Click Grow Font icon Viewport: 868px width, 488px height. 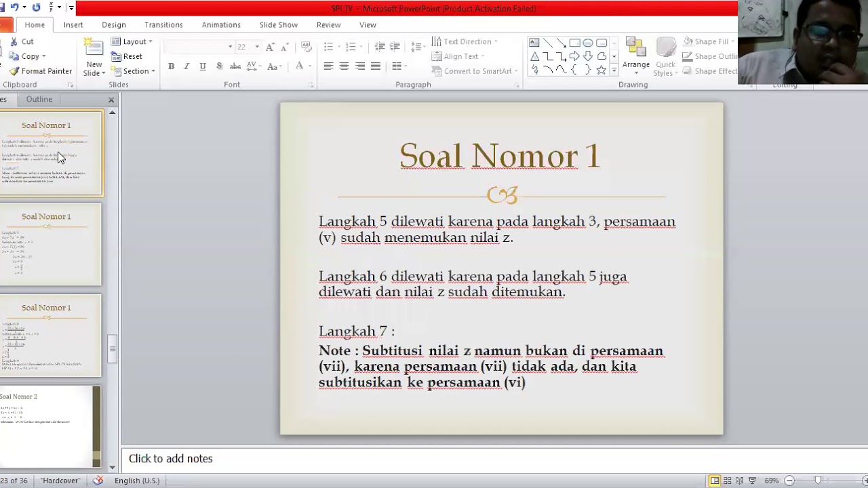[x=270, y=47]
